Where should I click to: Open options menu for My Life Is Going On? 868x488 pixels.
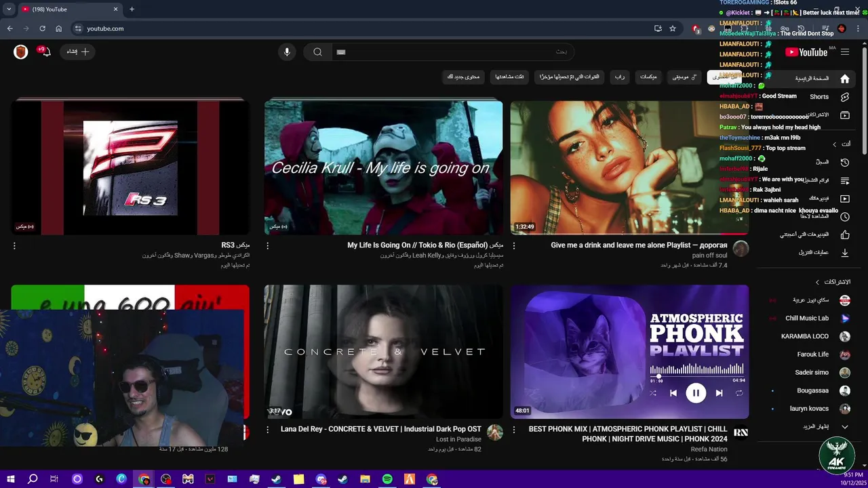[267, 246]
